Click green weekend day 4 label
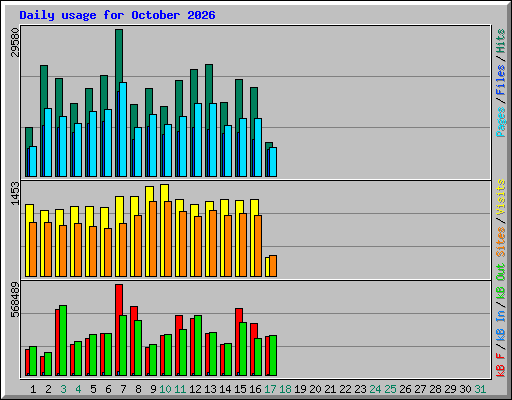The height and width of the screenshot is (400, 512). [x=78, y=389]
